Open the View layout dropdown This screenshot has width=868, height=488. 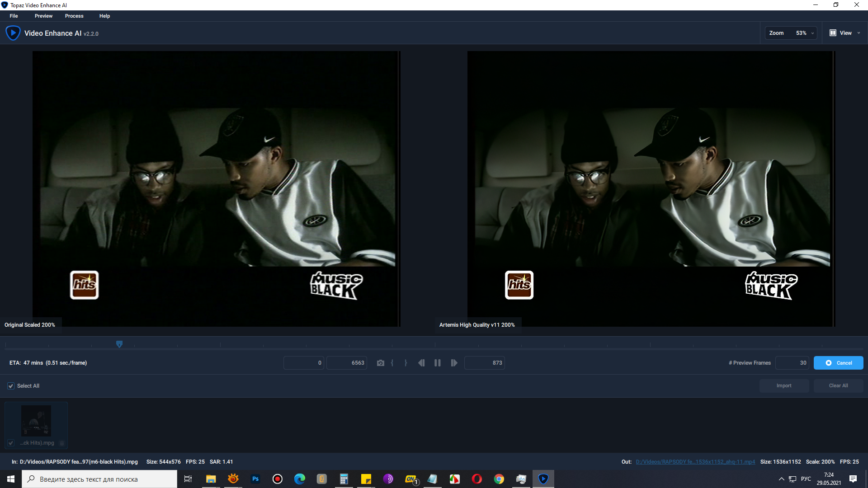[844, 33]
